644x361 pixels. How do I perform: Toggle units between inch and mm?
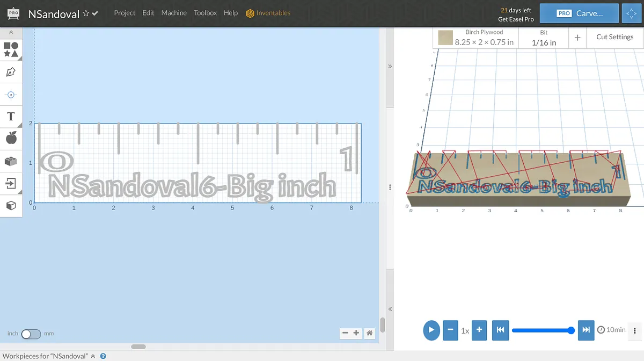pos(31,334)
